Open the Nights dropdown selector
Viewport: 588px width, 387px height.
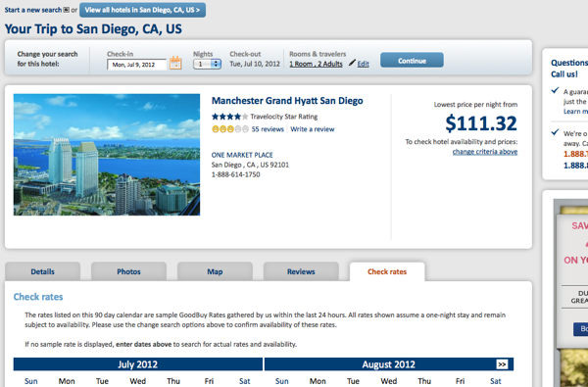[x=207, y=64]
